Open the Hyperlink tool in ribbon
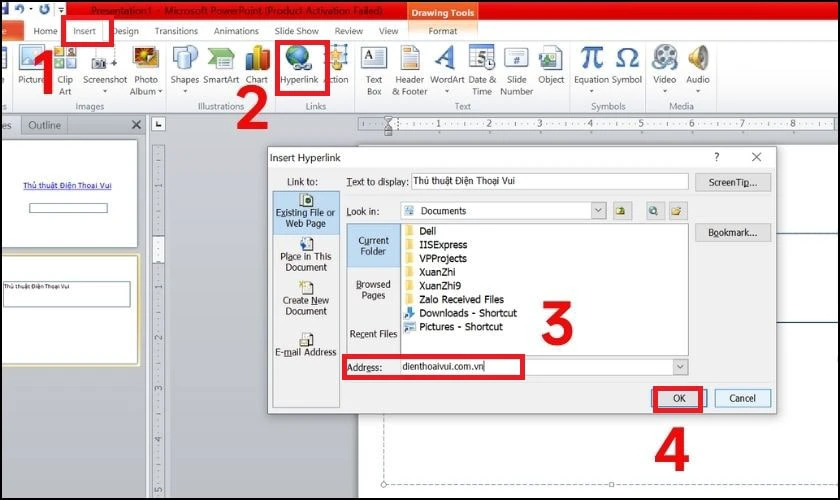 coord(299,65)
